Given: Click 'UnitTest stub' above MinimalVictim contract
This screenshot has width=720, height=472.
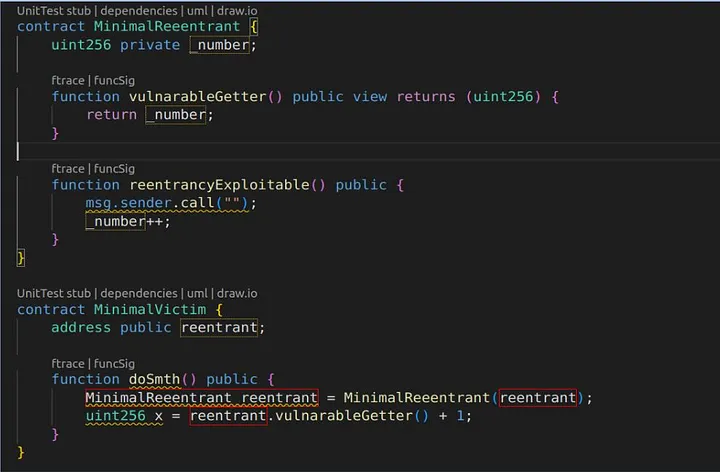Looking at the screenshot, I should [53, 293].
